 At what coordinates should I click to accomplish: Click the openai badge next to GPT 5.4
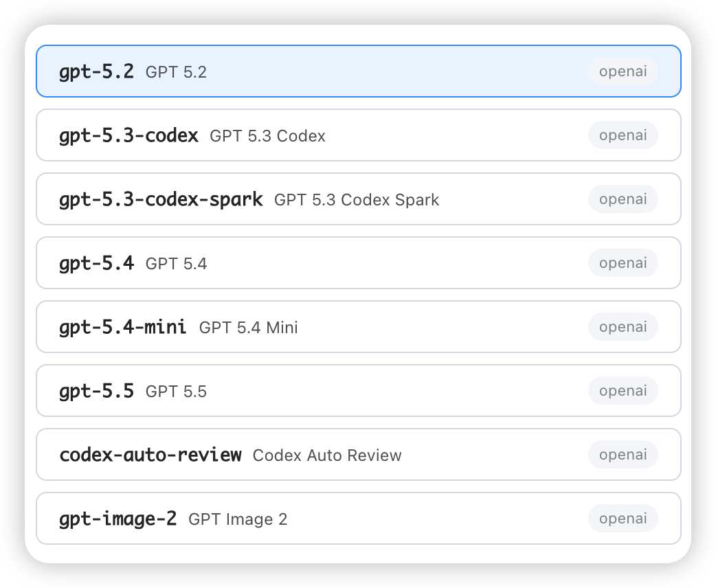tap(623, 263)
